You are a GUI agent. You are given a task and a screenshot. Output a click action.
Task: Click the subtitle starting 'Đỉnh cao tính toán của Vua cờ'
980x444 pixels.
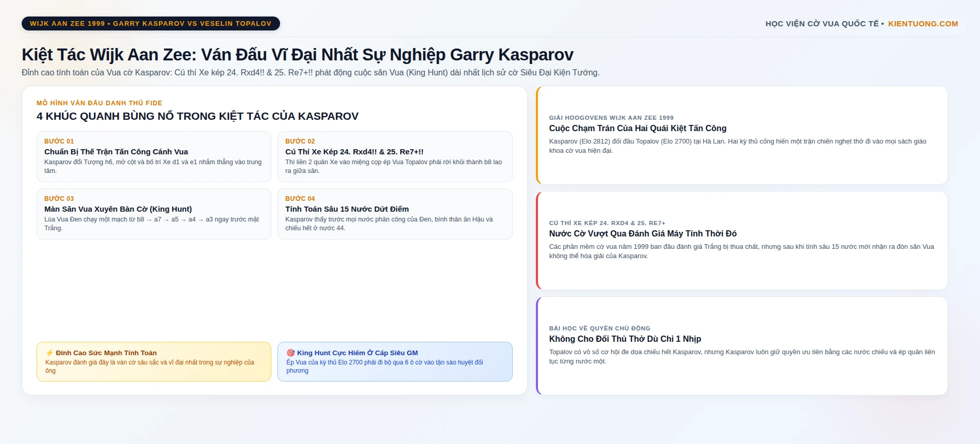click(311, 73)
